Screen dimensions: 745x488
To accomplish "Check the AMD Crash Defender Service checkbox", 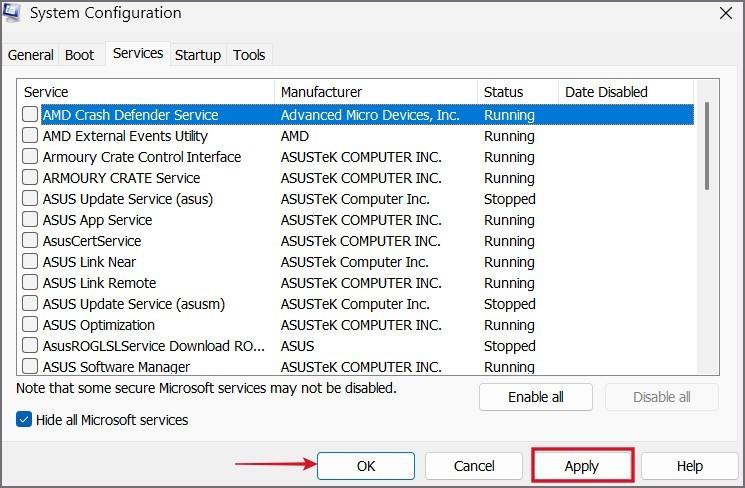I will pos(30,115).
